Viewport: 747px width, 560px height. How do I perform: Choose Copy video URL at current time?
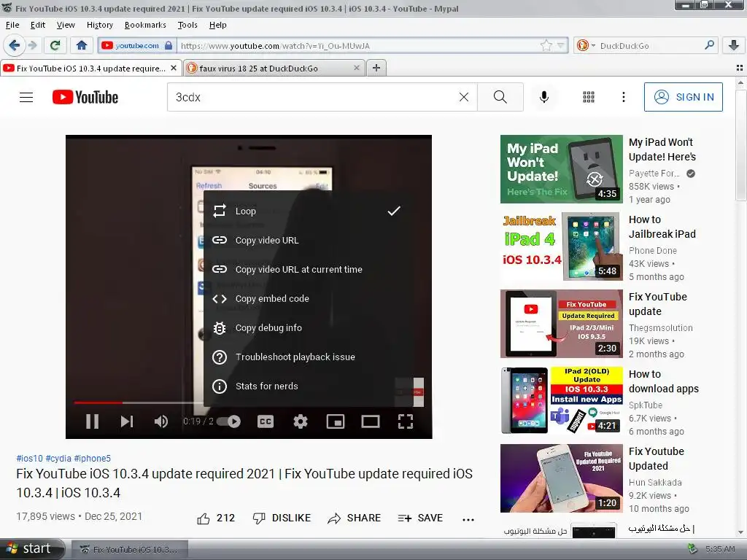click(307, 269)
